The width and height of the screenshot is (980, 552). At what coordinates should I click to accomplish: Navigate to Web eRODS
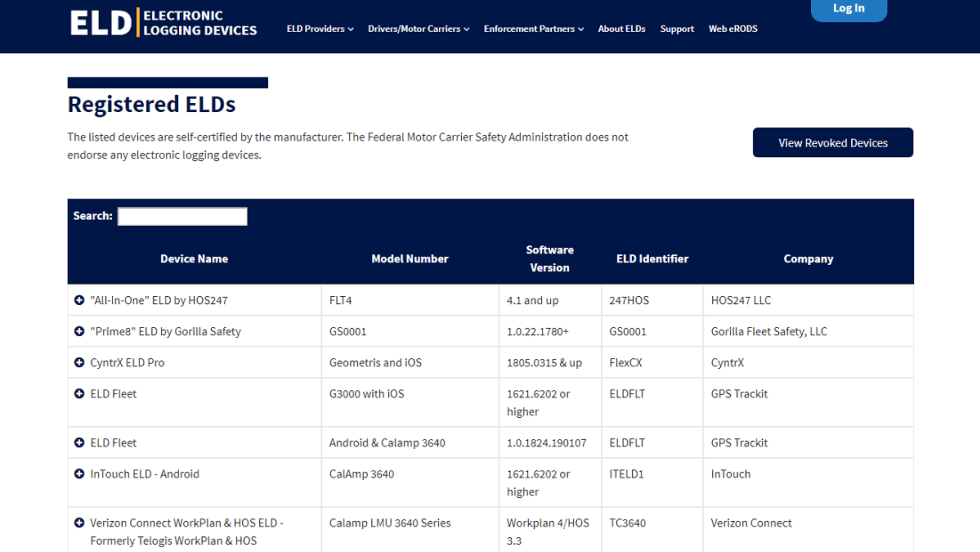(733, 29)
